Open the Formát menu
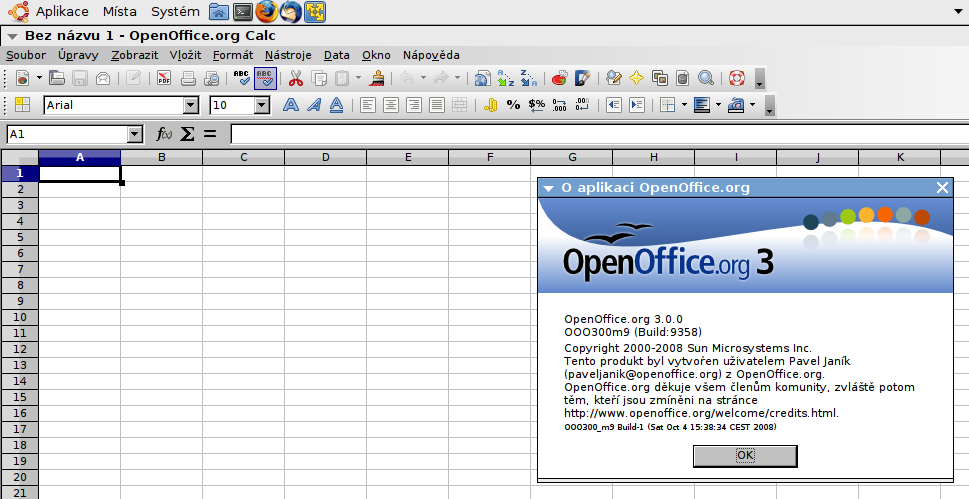Viewport: 969px width, 499px height. [x=233, y=55]
